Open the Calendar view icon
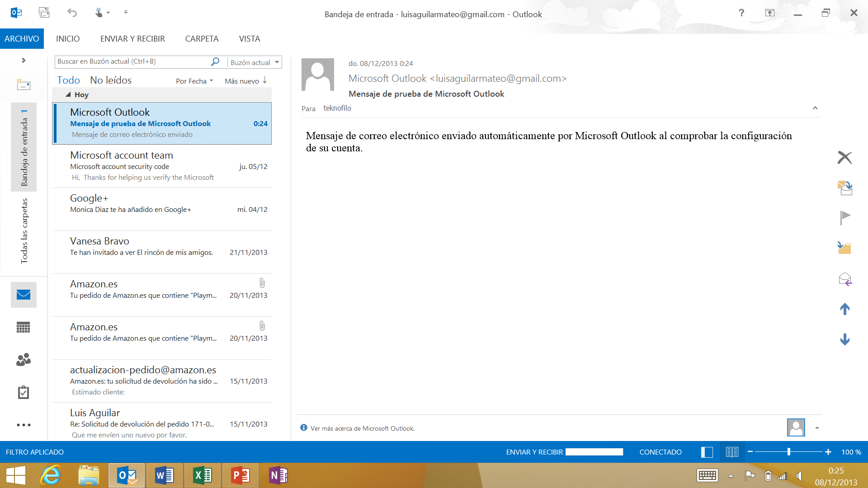The width and height of the screenshot is (868, 488). (23, 327)
